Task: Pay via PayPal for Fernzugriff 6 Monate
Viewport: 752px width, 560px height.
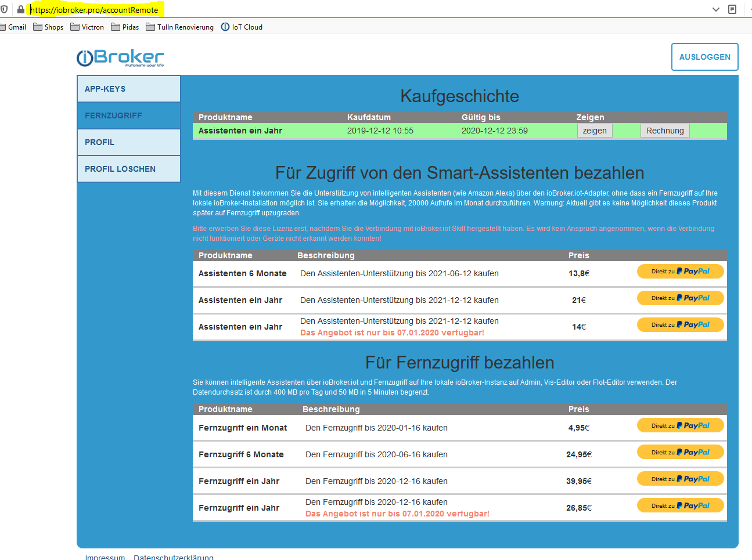Action: [x=681, y=453]
